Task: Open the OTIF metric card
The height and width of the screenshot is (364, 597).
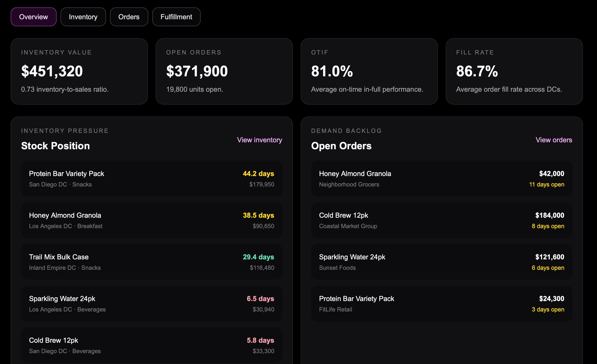Action: (x=369, y=71)
